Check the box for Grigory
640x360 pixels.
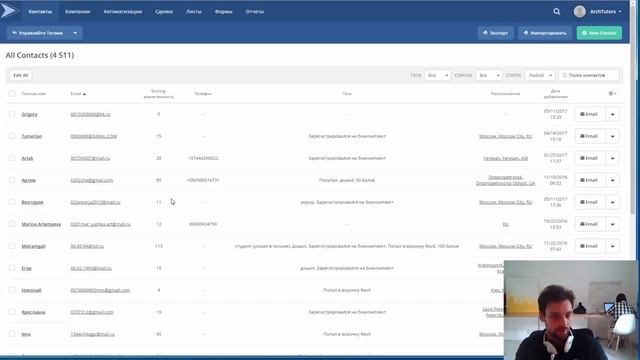(12, 114)
